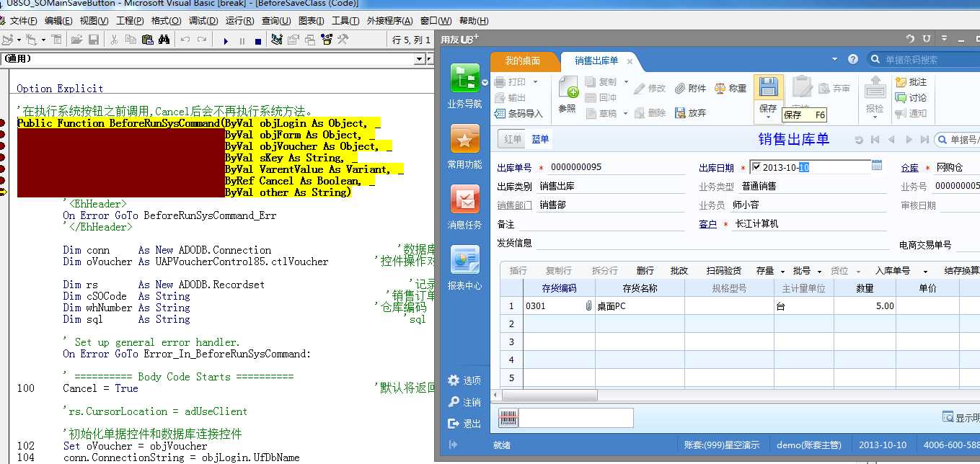Click the calendar icon beside 出库日期
Screen dimensions: 980x464
(x=877, y=166)
